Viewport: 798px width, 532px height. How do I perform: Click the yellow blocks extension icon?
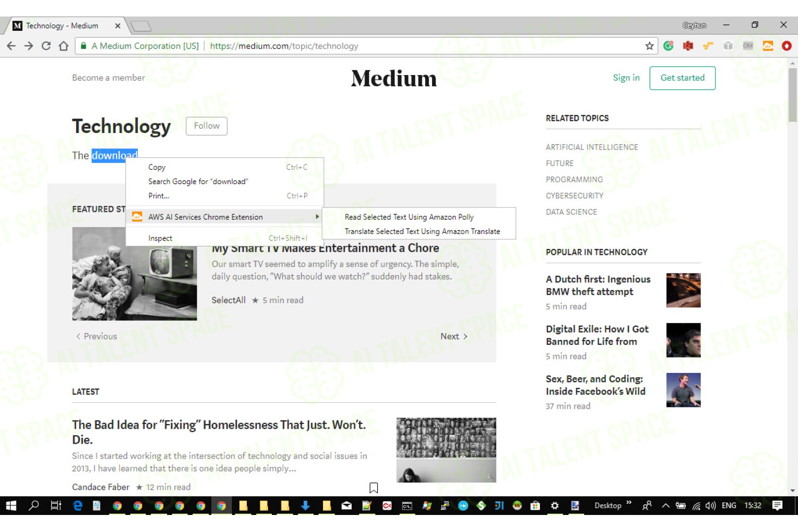[708, 46]
